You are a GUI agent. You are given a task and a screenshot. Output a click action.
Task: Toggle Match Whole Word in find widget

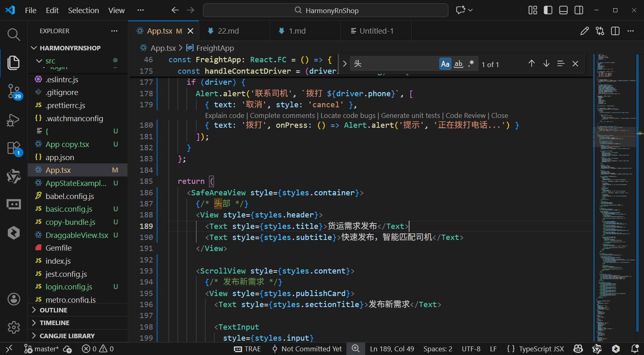point(458,64)
